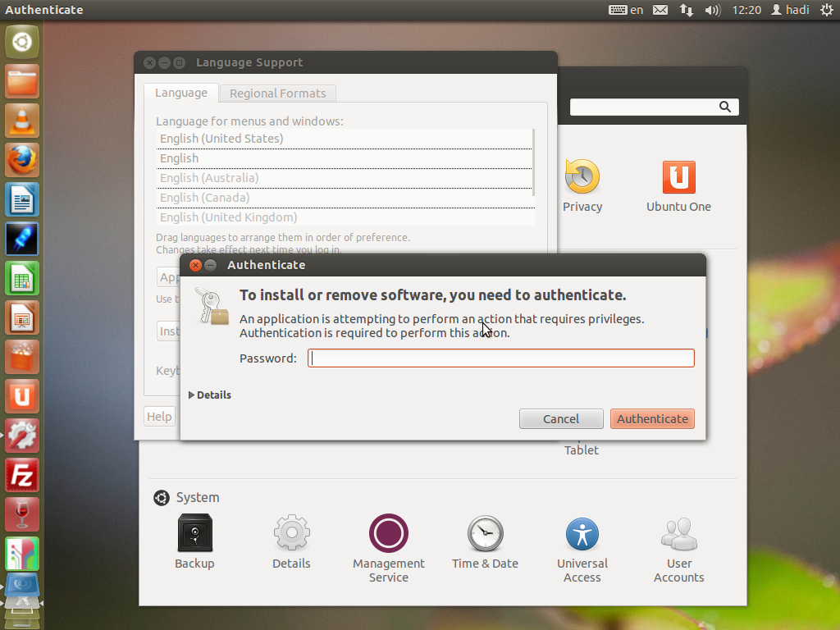Open LibreOffice Impress from the launcher
Image resolution: width=840 pixels, height=630 pixels.
[22, 317]
